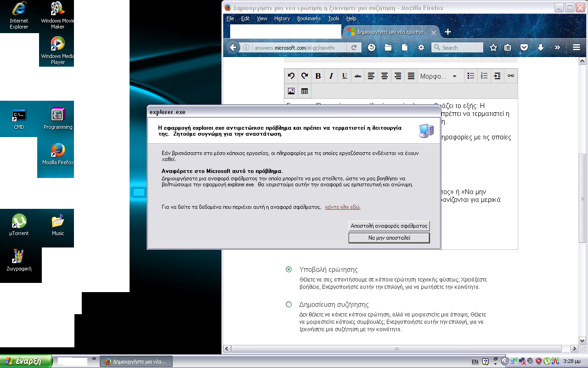Select the 'Δημοσίευση συζήτησης' radio button
This screenshot has height=368, width=588.
288,304
